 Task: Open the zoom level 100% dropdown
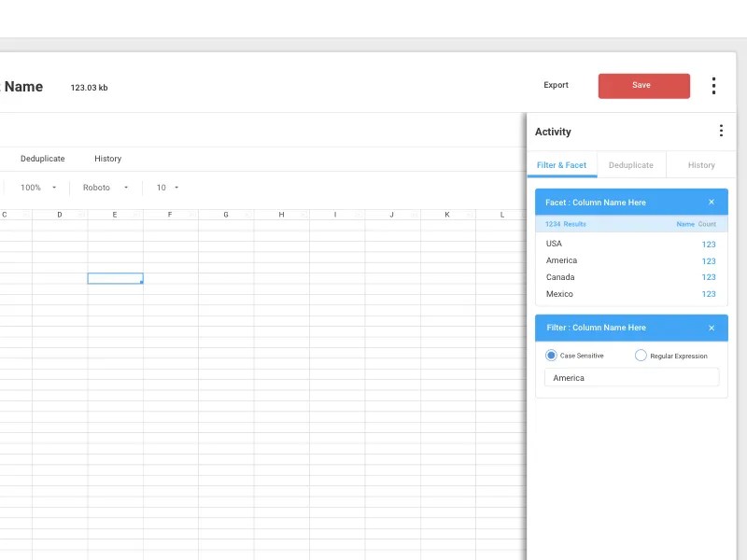pos(35,188)
